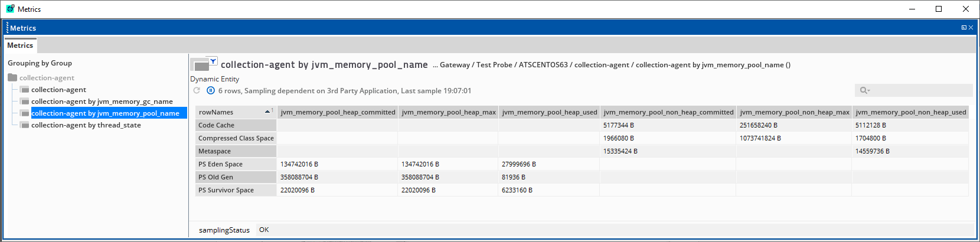Click the collection-agent folder icon
980x242 pixels.
12,78
